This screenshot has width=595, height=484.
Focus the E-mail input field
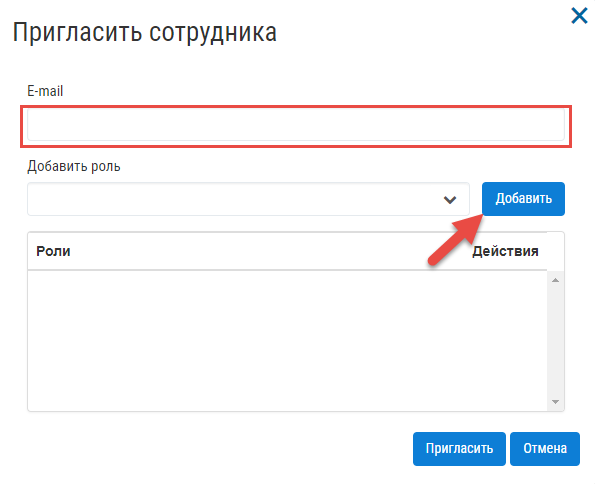click(296, 125)
